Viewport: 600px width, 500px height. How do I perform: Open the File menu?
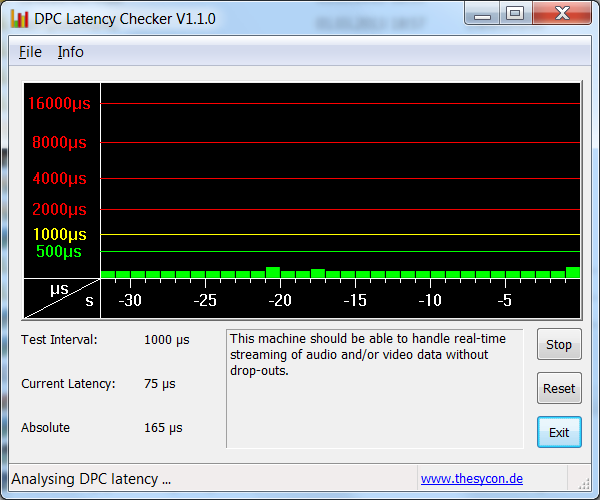30,52
